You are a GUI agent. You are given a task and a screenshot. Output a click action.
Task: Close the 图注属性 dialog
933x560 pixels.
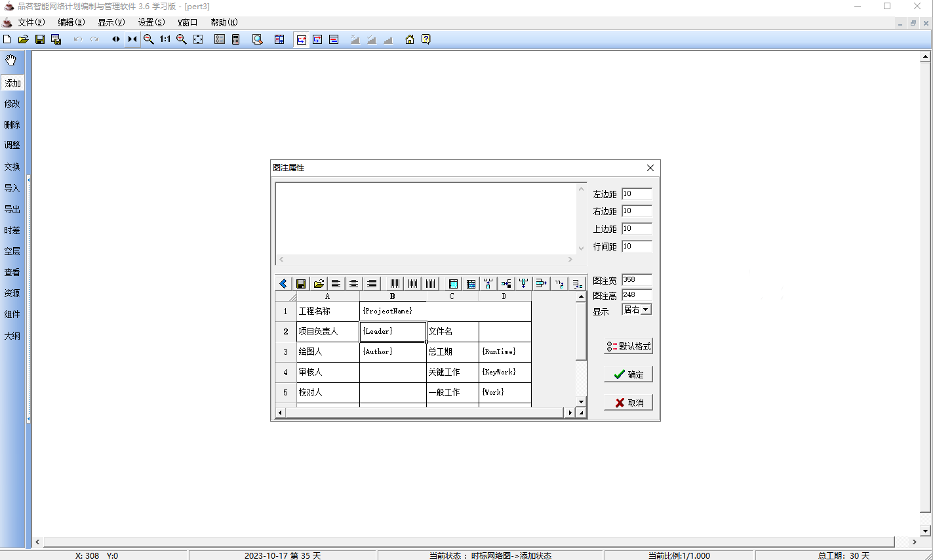(650, 168)
